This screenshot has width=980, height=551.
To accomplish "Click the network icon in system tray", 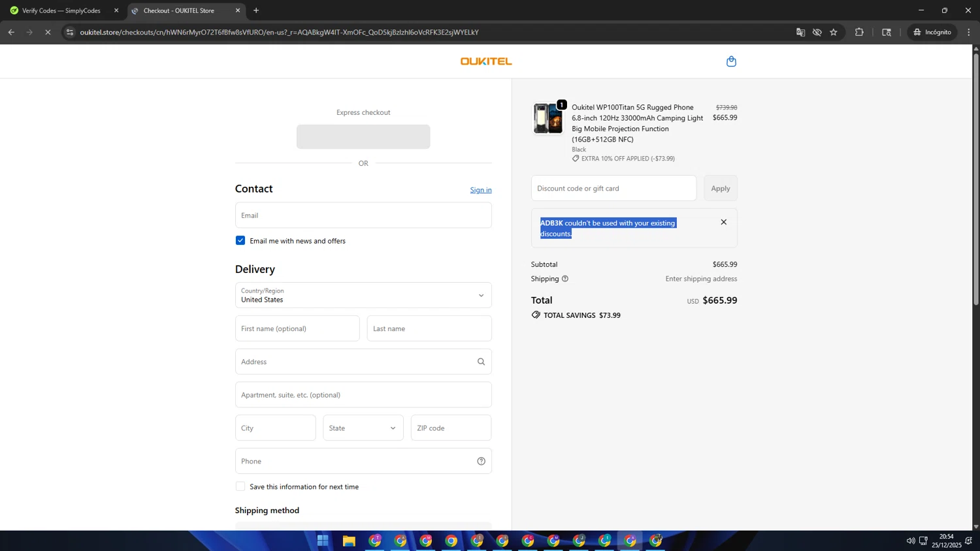I will point(923,541).
